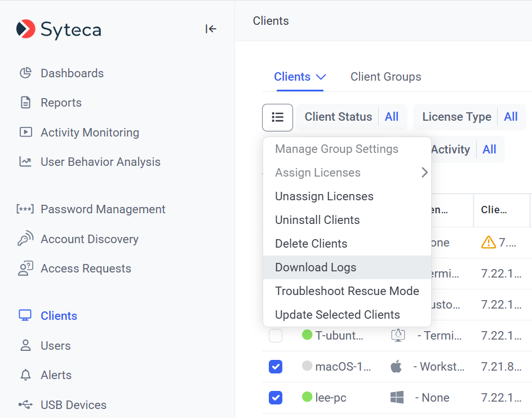Image resolution: width=532 pixels, height=418 pixels.
Task: Check the T-ubuntu client checkbox
Action: [x=276, y=336]
